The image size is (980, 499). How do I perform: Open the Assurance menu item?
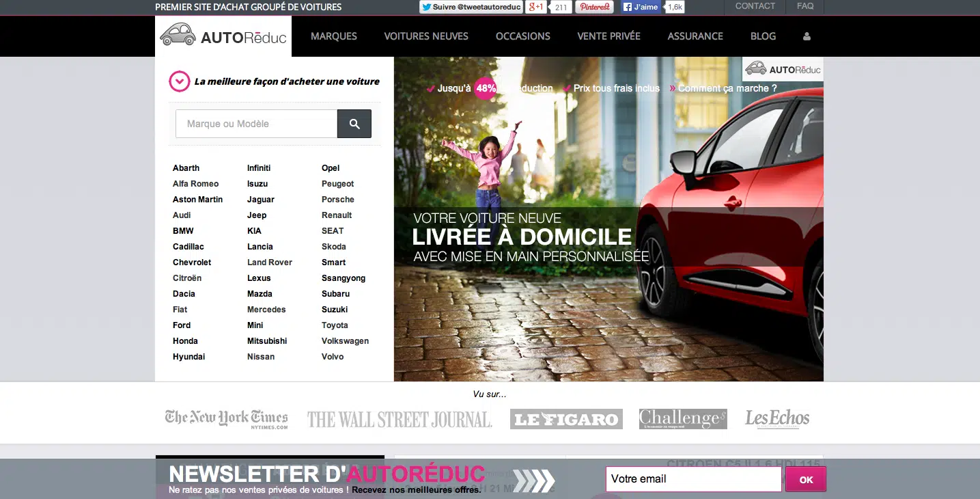pos(695,36)
